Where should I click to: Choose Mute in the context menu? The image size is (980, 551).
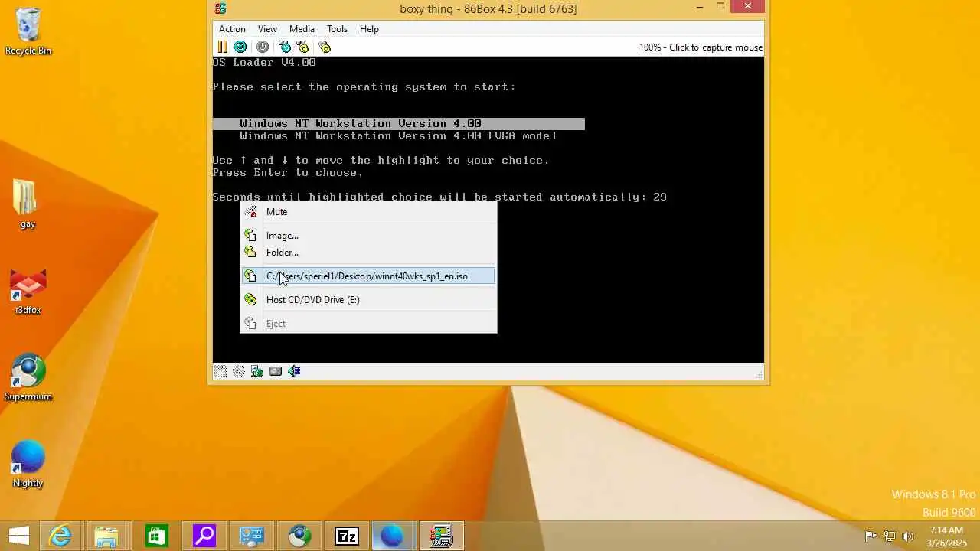coord(368,212)
